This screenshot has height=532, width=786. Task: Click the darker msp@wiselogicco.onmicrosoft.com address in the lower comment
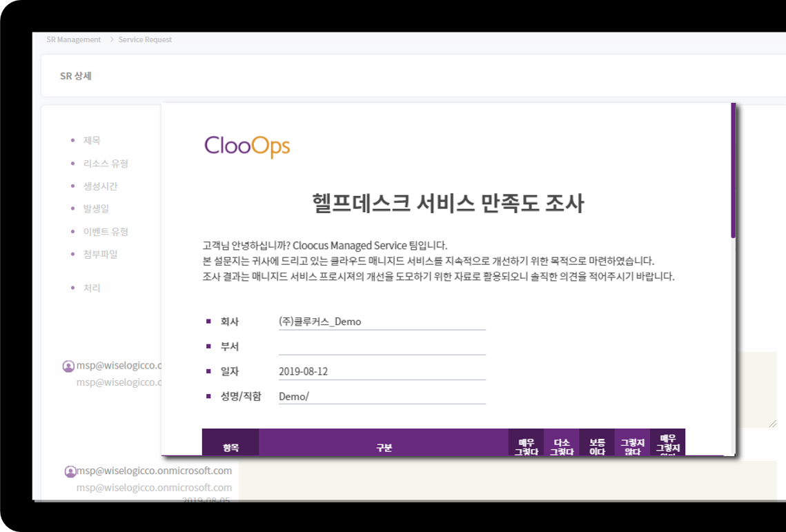coord(154,471)
